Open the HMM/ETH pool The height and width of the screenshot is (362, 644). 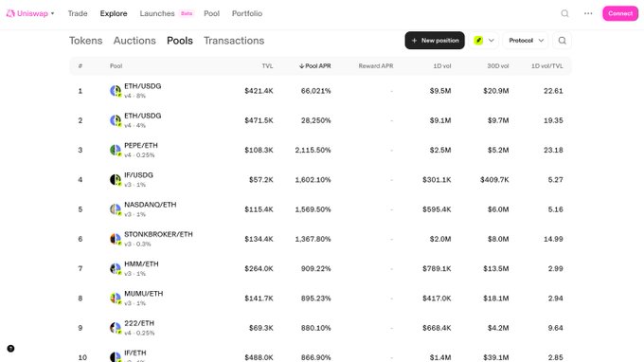(x=141, y=263)
